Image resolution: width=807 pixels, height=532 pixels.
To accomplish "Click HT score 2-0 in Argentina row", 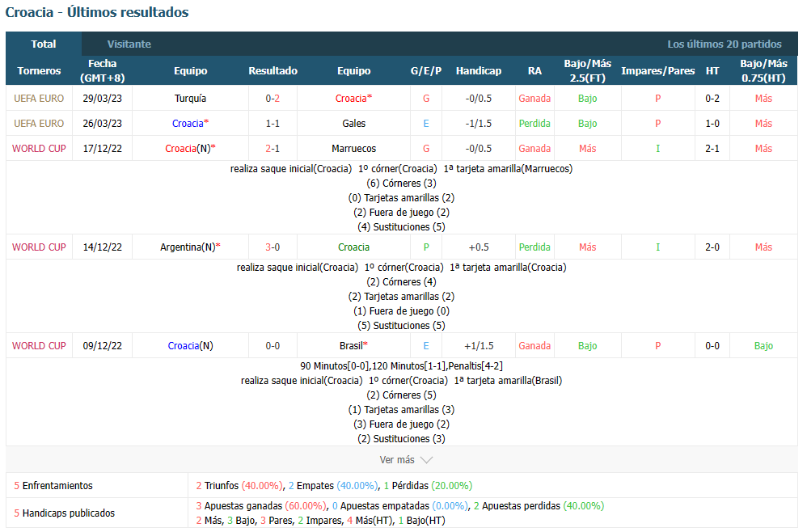I will (x=712, y=247).
